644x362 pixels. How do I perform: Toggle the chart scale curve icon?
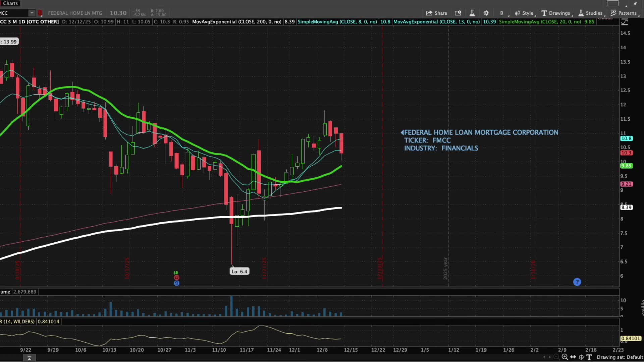click(625, 22)
